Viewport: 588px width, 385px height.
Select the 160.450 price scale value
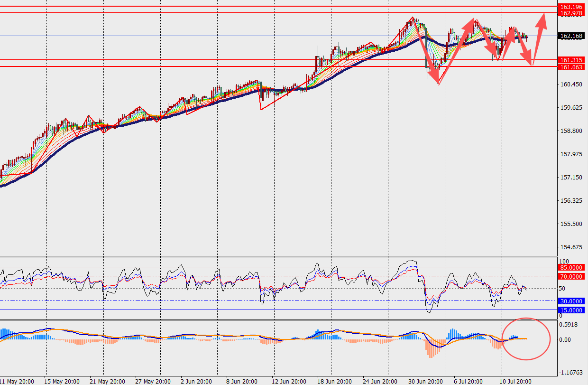click(571, 85)
